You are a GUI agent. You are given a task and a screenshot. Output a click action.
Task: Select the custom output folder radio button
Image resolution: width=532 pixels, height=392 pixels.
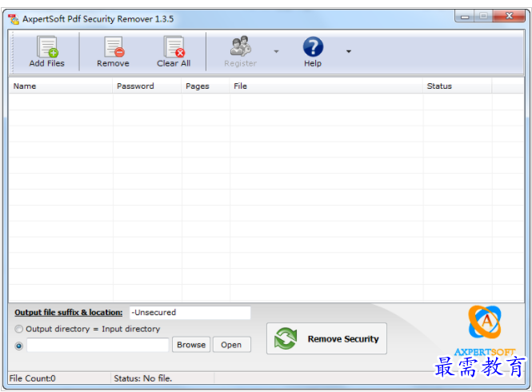pyautogui.click(x=19, y=346)
